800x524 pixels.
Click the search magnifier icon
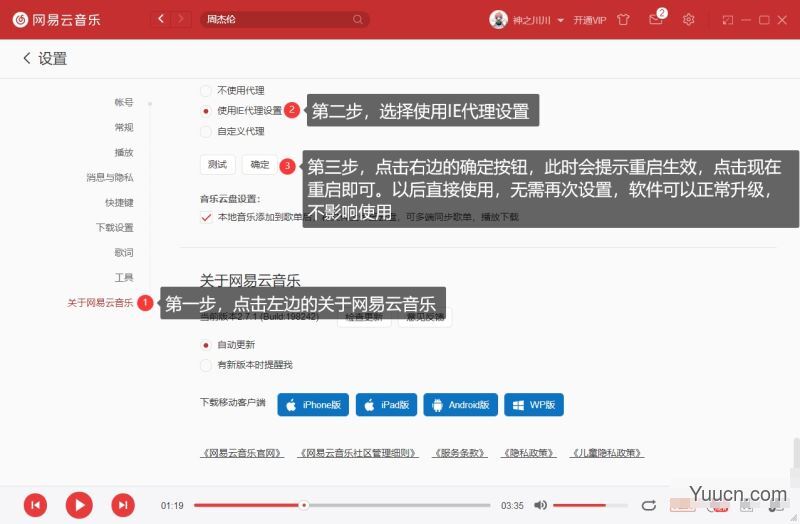click(358, 19)
